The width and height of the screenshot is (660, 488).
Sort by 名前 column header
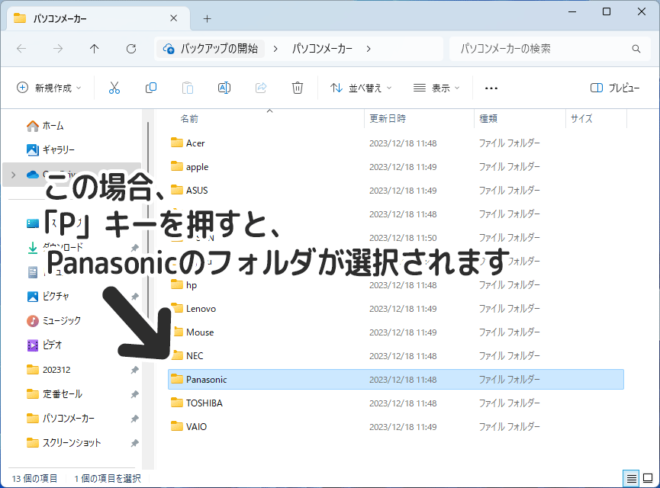(x=189, y=119)
